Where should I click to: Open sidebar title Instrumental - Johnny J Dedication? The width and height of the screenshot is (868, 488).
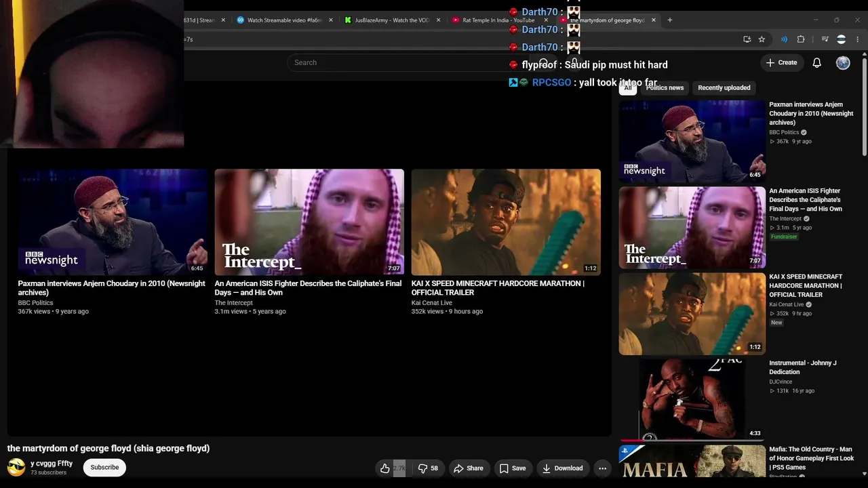[x=803, y=367]
